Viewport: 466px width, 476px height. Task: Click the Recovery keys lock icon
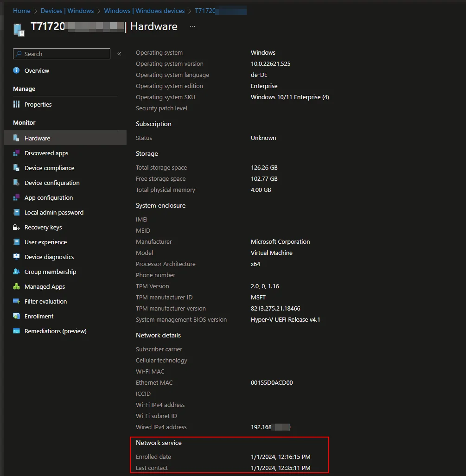pyautogui.click(x=16, y=228)
